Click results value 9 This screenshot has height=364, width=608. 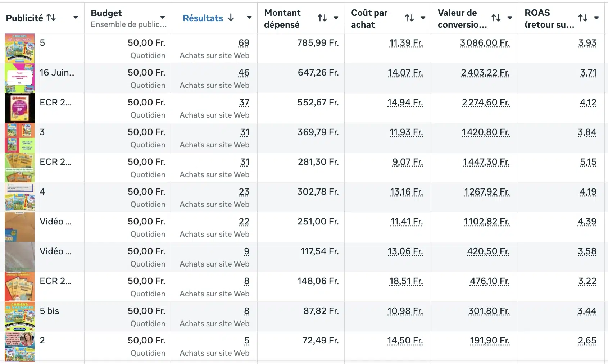click(247, 251)
